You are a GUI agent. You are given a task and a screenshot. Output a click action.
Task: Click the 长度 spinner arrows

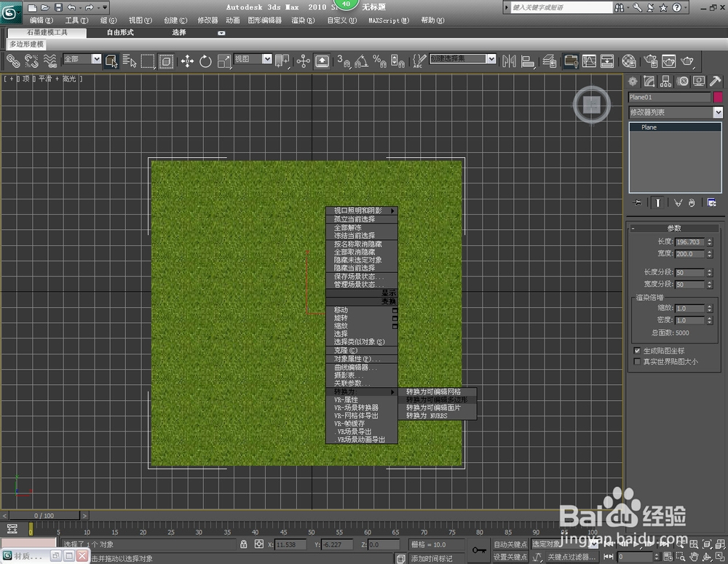click(709, 242)
